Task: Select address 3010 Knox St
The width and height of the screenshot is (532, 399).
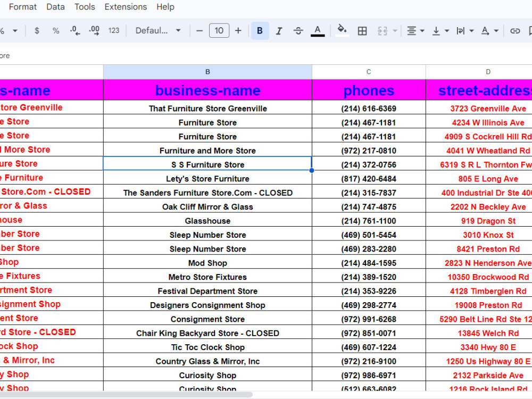Action: (479, 235)
